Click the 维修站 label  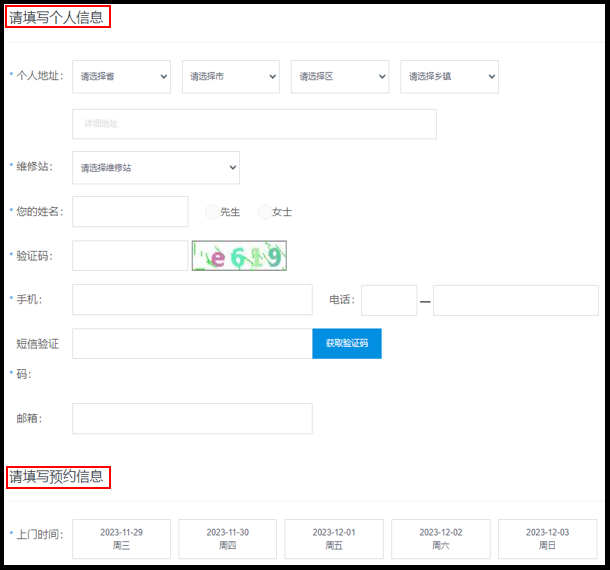pos(34,167)
